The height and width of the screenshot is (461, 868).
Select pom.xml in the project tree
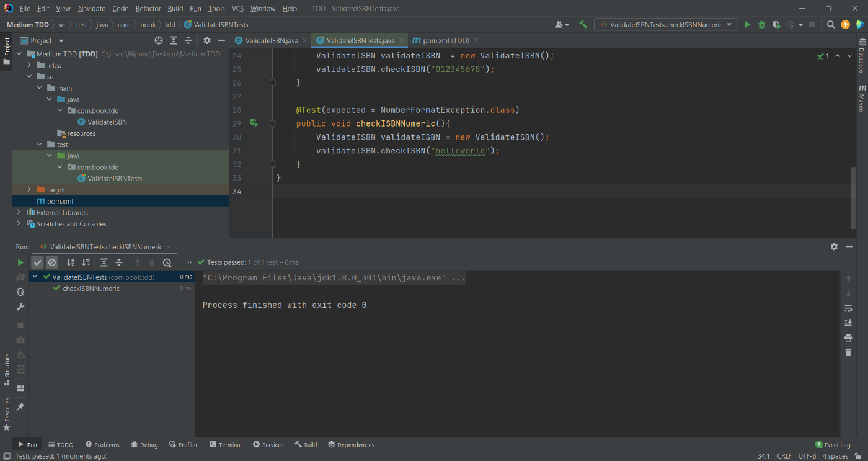[x=60, y=201]
